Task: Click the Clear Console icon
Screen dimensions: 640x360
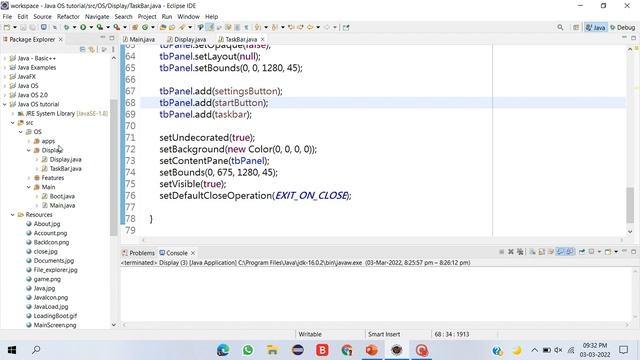Action: coord(533,252)
